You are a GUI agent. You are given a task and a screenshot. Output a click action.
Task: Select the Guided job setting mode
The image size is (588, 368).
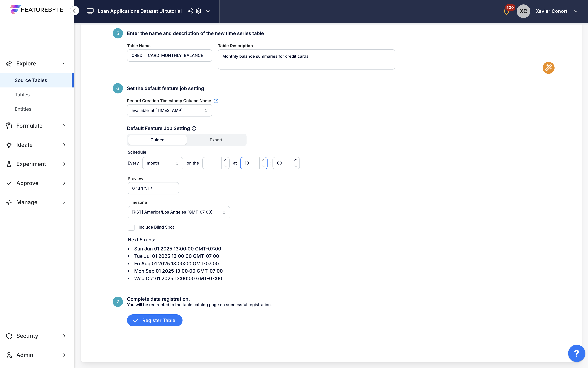tap(157, 140)
